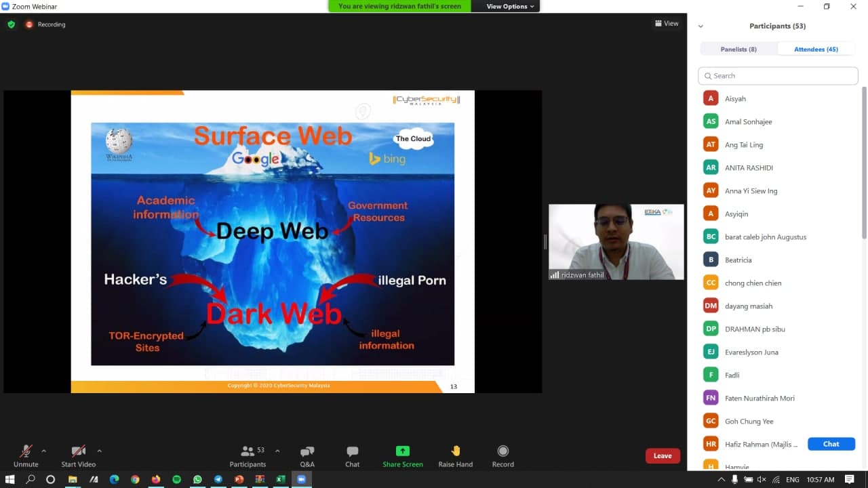Open File Explorer from the taskbar
This screenshot has height=488, width=868.
[73, 479]
